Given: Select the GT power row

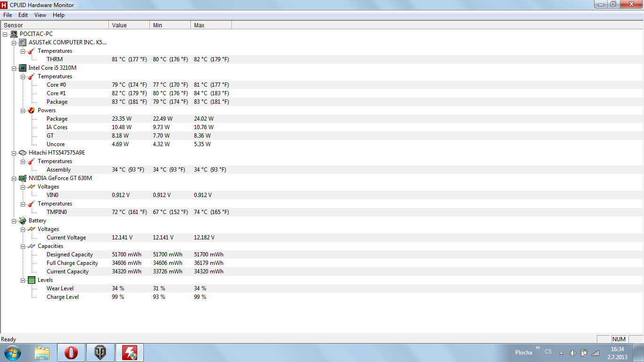Looking at the screenshot, I should click(x=322, y=136).
